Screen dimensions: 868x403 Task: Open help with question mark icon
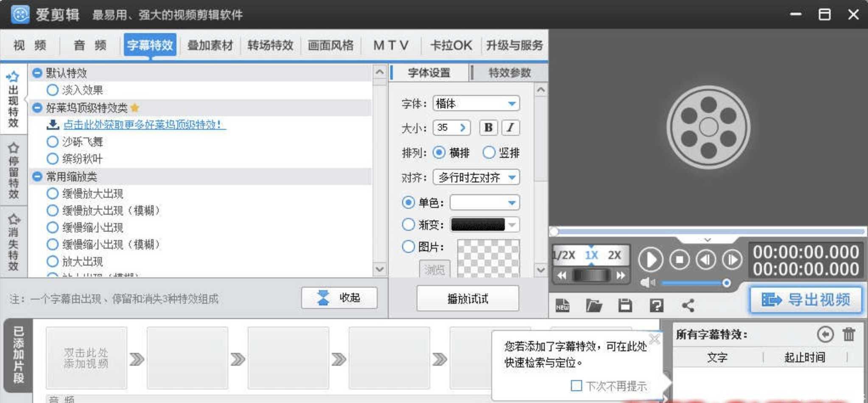pyautogui.click(x=656, y=305)
